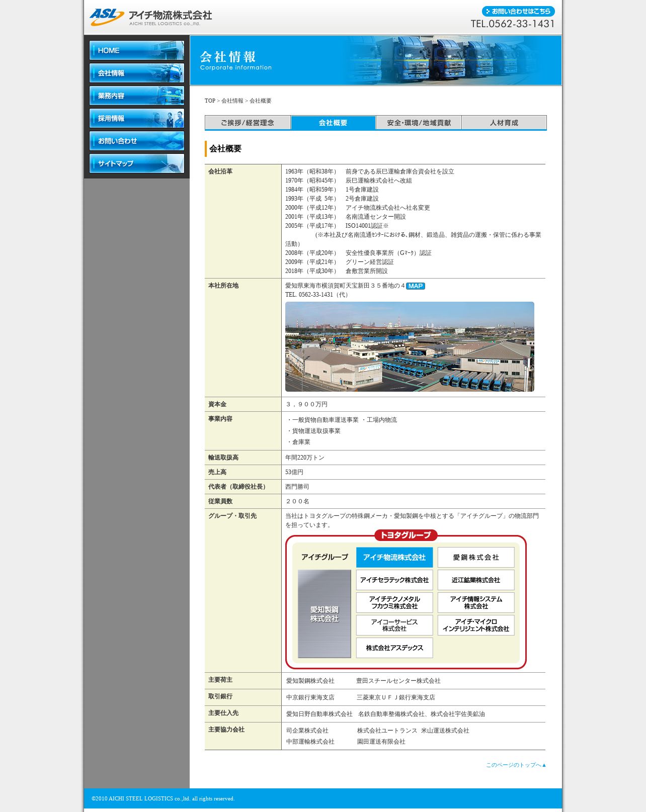Click the 資本金 row label

coord(217,404)
